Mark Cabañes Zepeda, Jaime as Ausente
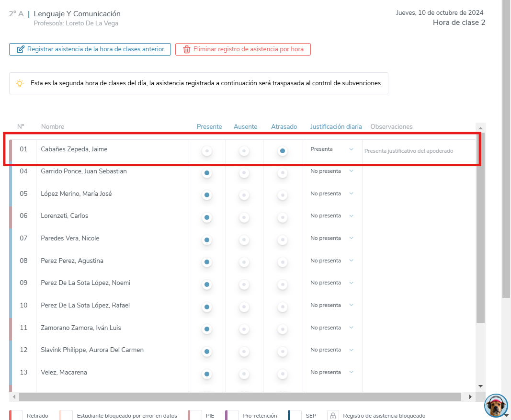 [244, 151]
